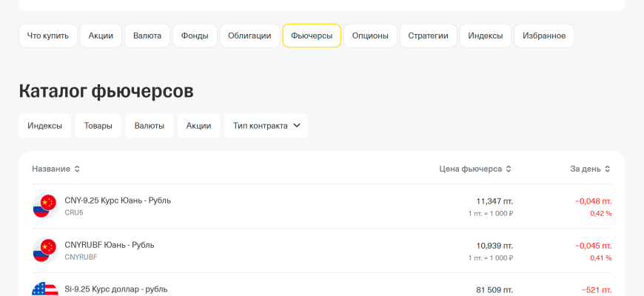
Task: Expand the Тип контракта dropdown
Action: pos(266,126)
